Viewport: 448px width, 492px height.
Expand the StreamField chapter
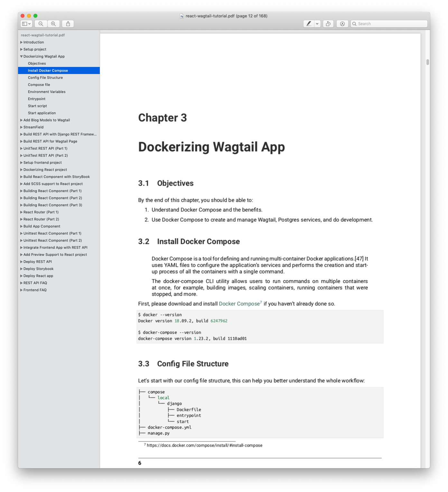[22, 127]
